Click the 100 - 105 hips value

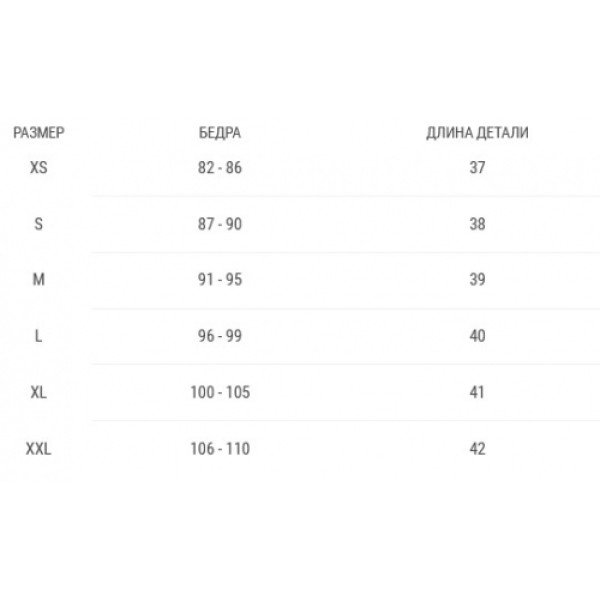tap(220, 392)
